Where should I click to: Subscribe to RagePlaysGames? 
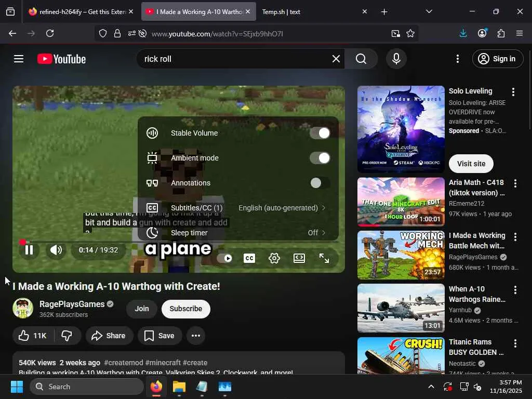pyautogui.click(x=186, y=309)
